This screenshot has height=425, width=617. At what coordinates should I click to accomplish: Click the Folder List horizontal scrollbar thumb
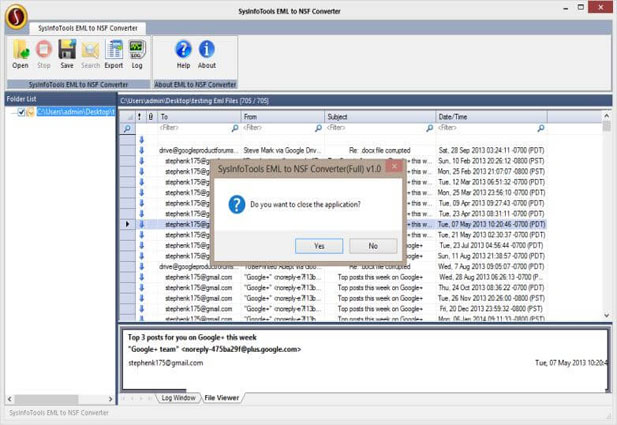[x=46, y=399]
